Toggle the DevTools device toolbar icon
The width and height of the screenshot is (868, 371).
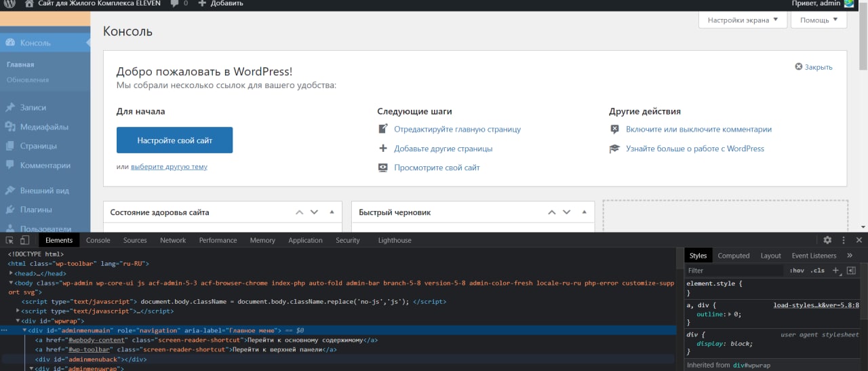pos(24,240)
